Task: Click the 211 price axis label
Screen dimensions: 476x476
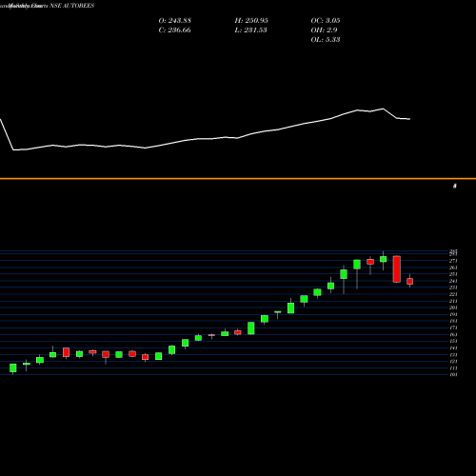Action: 453,301
